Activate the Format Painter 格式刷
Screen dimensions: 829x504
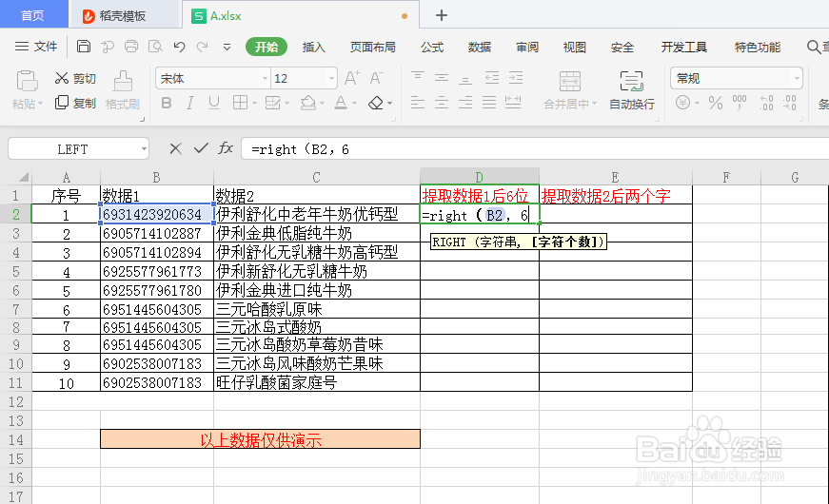coord(123,89)
